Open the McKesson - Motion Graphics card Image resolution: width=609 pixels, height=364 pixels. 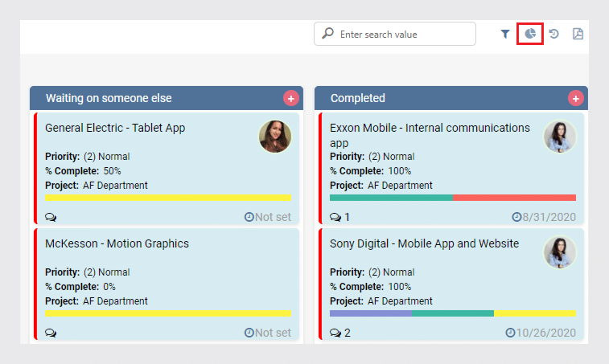117,243
